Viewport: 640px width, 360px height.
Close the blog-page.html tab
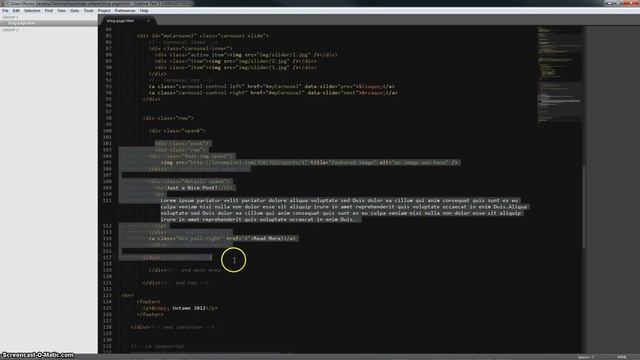(x=148, y=20)
